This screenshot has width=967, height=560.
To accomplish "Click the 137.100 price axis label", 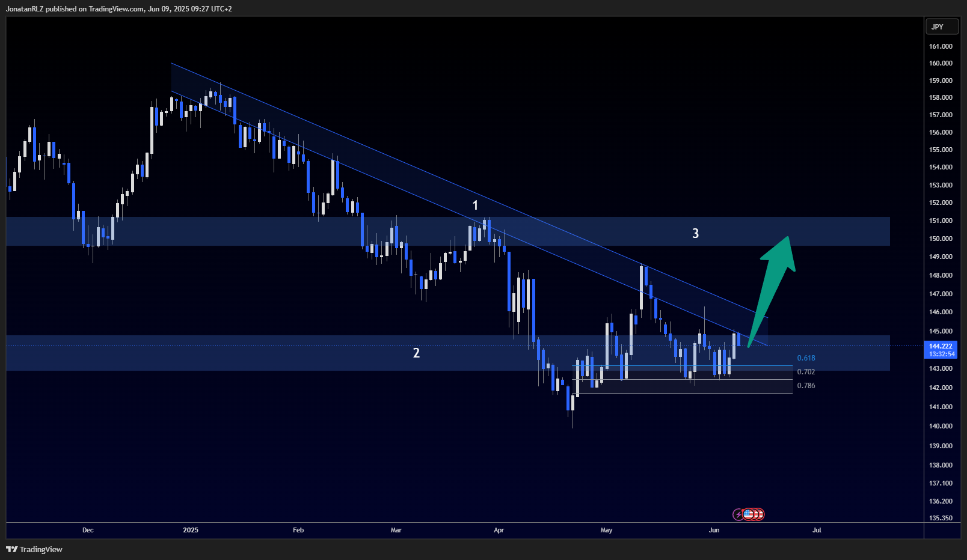I will pos(941,483).
